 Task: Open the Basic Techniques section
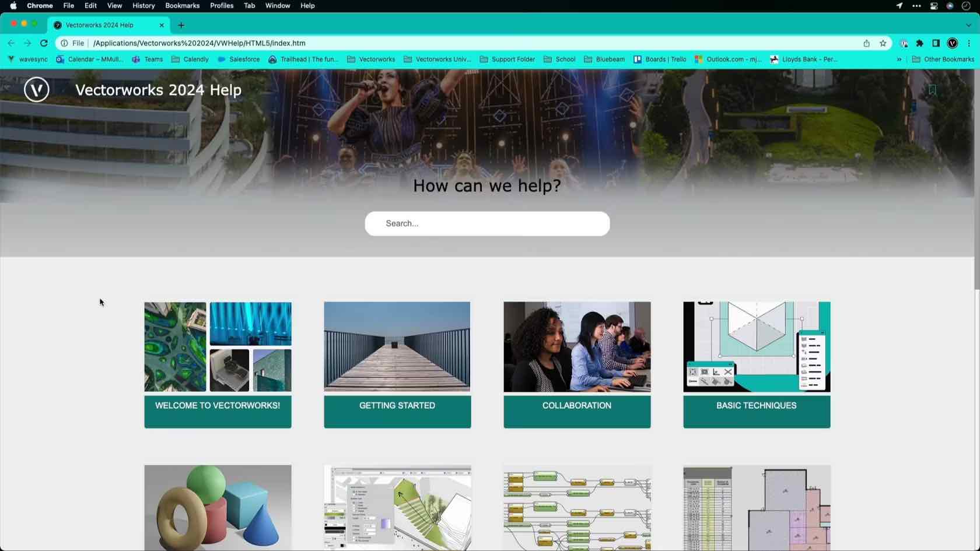coord(757,412)
